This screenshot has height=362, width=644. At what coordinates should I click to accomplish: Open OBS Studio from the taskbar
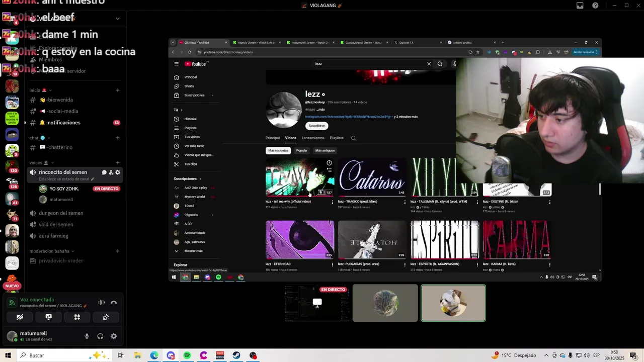(253, 355)
